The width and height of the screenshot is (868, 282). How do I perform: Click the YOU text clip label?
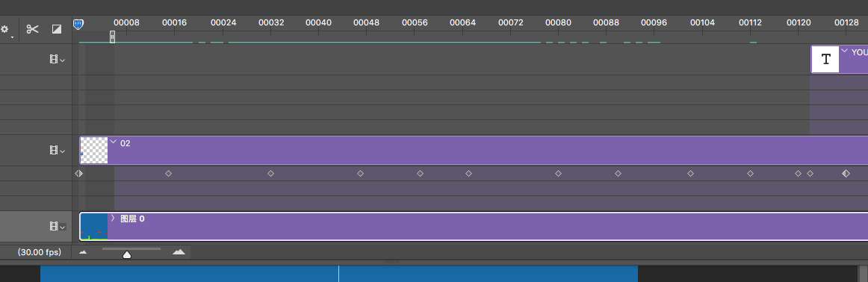point(859,52)
